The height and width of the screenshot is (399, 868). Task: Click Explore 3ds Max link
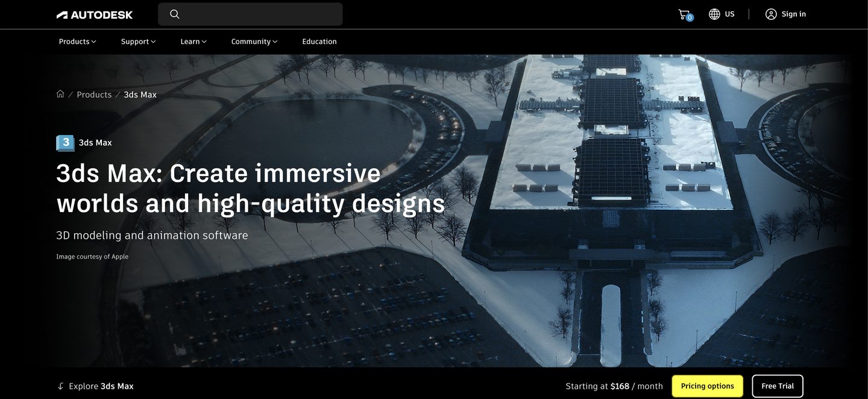[101, 386]
